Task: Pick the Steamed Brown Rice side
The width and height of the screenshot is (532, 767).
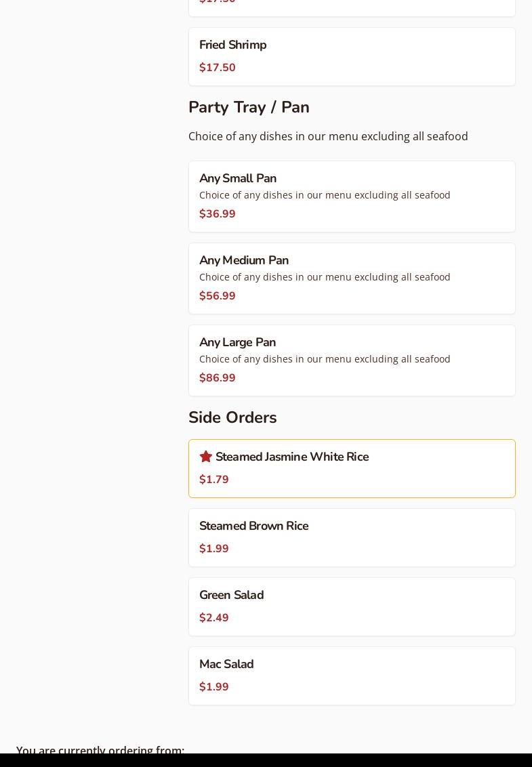Action: click(253, 526)
